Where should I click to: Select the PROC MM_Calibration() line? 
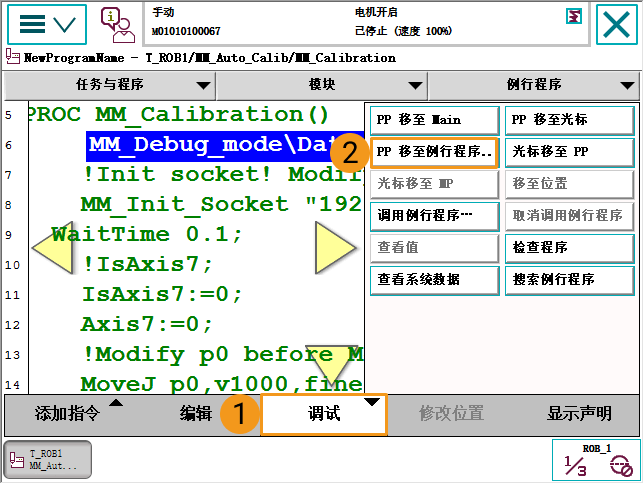tap(179, 115)
